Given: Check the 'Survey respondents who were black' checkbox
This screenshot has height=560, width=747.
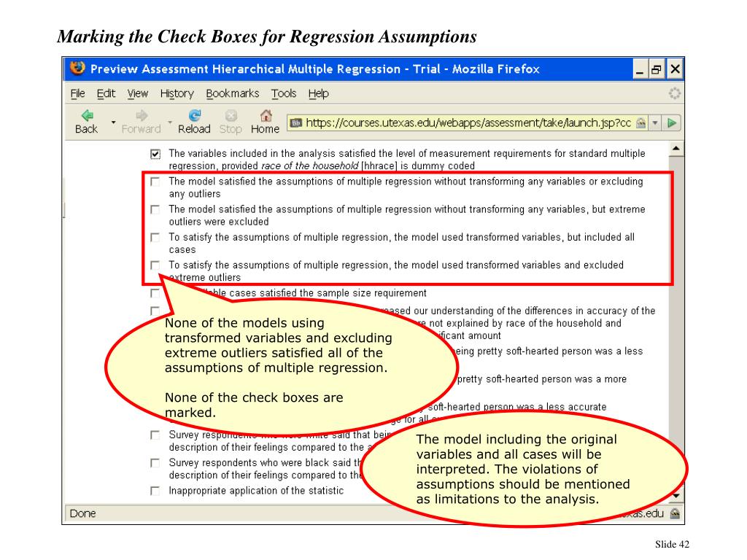Looking at the screenshot, I should (155, 463).
